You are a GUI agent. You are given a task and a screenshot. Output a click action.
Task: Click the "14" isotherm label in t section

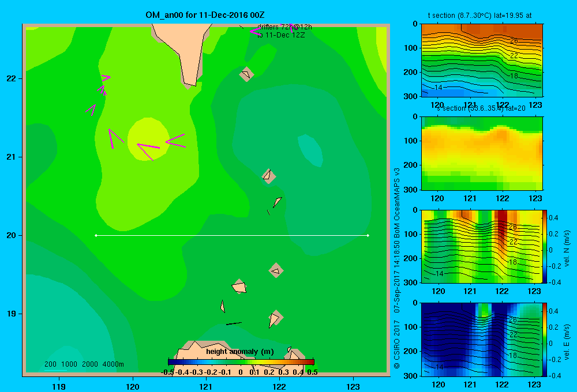[x=439, y=88]
